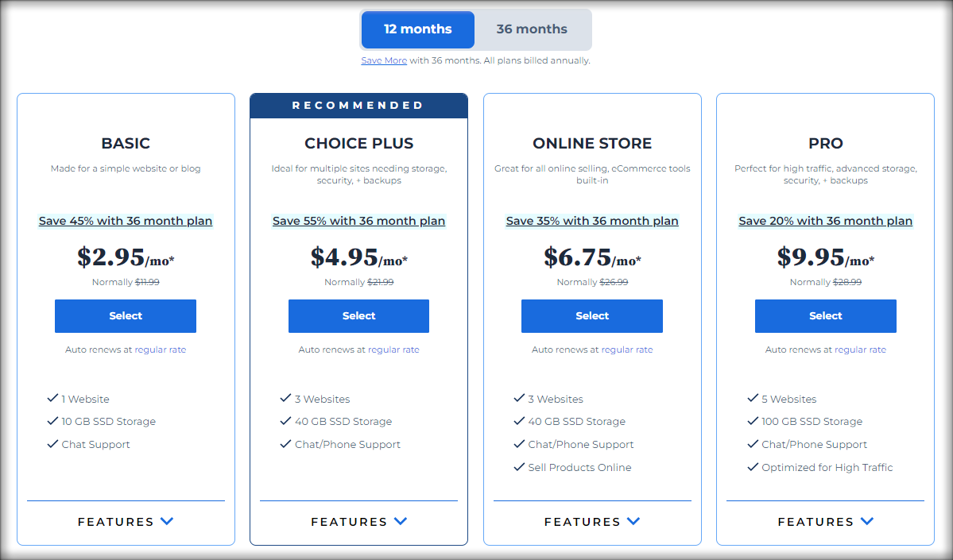
Task: Expand Features chevron under Online Store plan
Action: (x=633, y=521)
